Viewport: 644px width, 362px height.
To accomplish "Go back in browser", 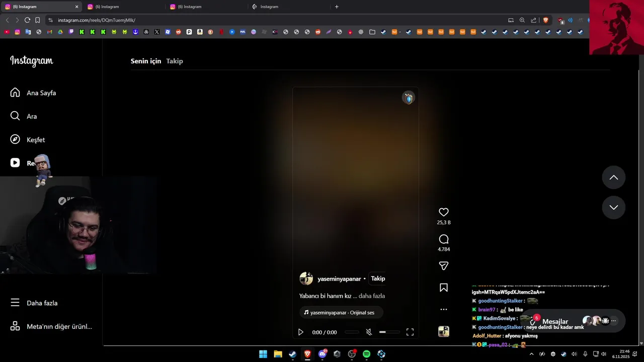I will point(7,20).
